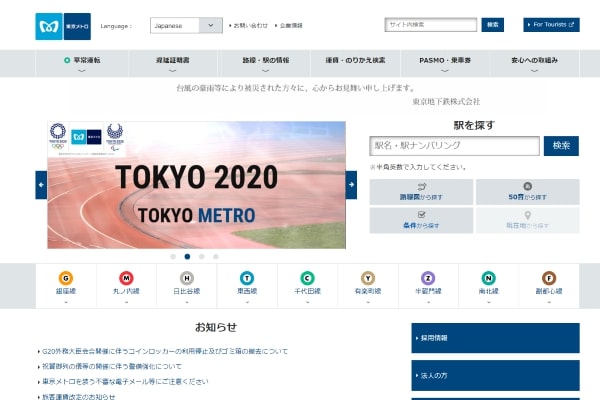
Task: Select the highlighted second banner pagination dot
Action: [x=187, y=256]
